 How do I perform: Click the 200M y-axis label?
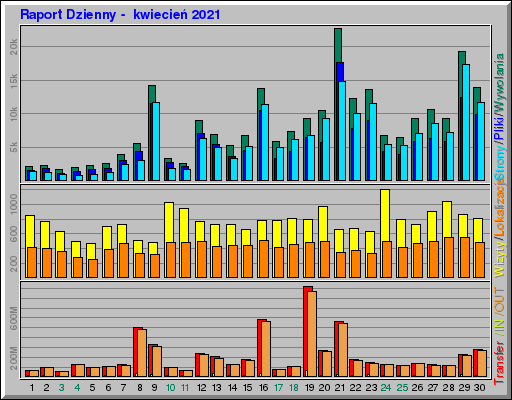click(14, 358)
